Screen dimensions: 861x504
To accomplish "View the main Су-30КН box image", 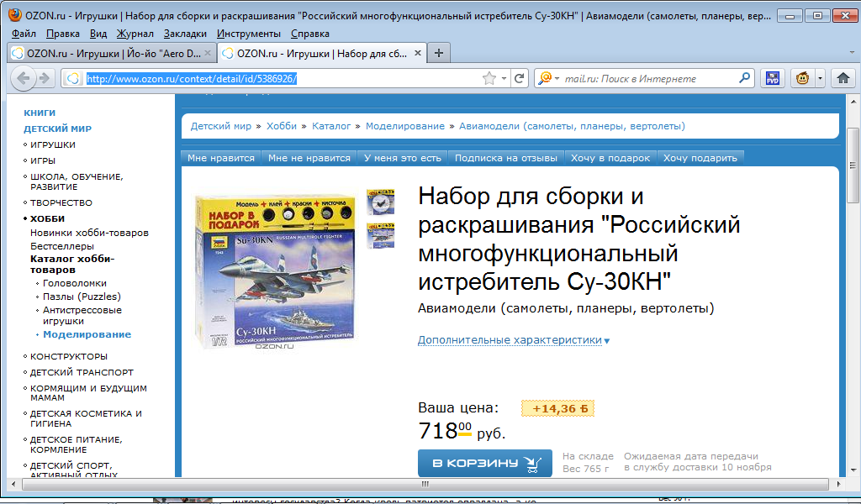I will pos(275,271).
